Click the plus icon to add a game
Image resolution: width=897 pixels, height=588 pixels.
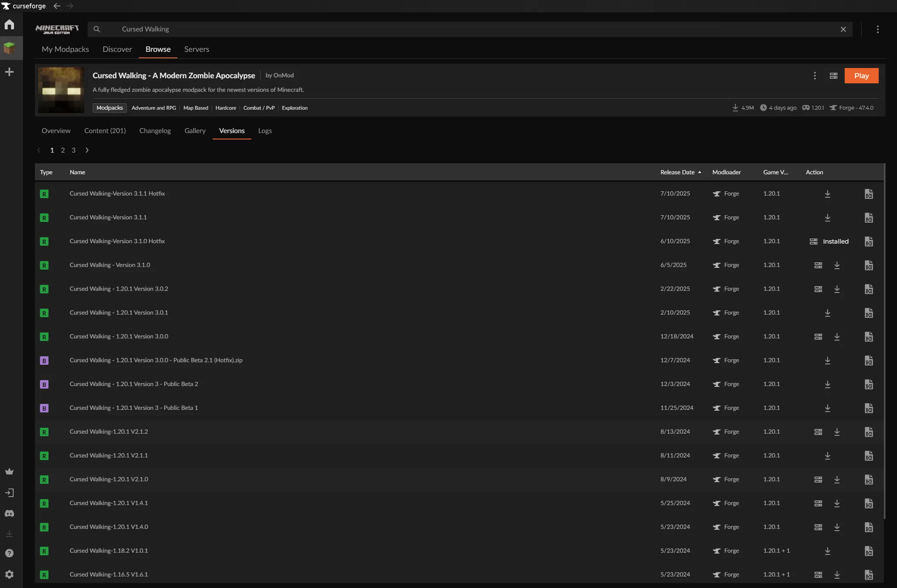[9, 72]
